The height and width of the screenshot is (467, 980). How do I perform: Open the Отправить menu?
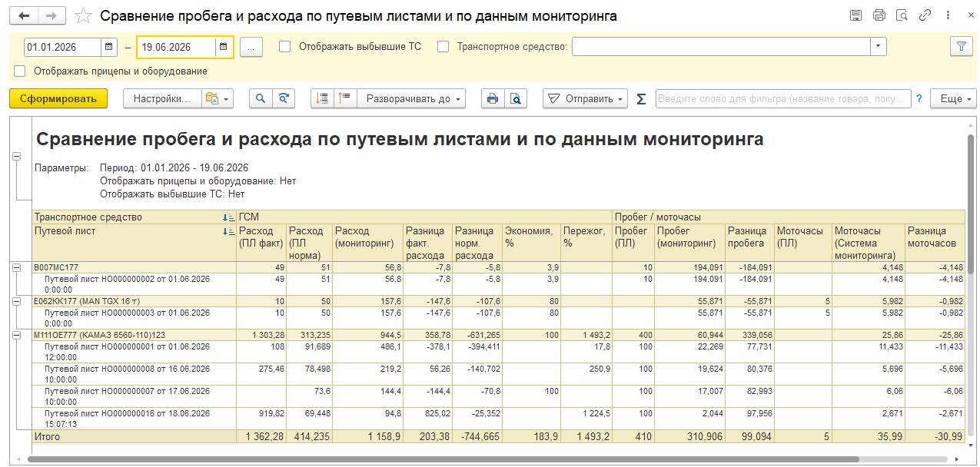pos(585,98)
